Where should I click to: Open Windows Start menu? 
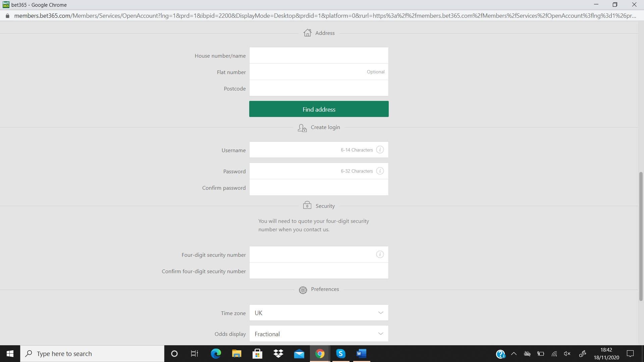[x=10, y=354]
